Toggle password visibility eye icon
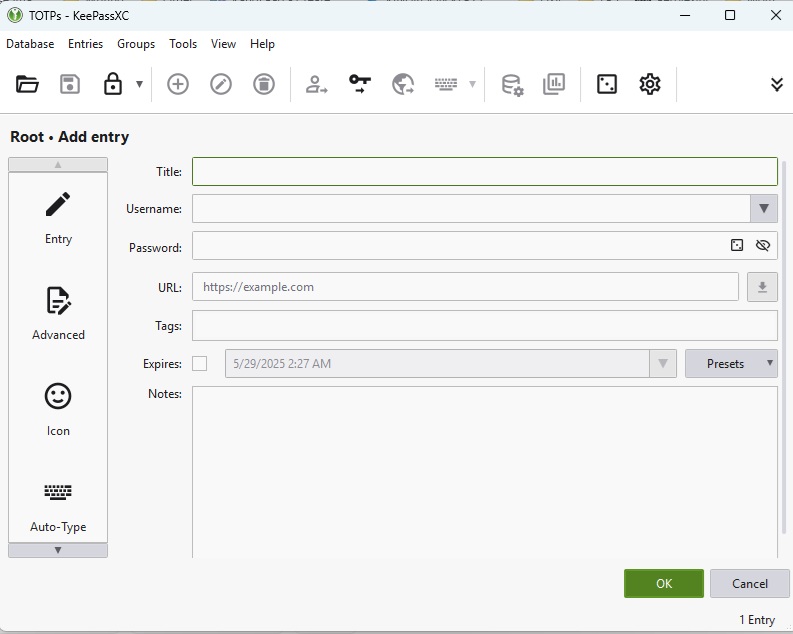The height and width of the screenshot is (634, 793). coord(763,246)
